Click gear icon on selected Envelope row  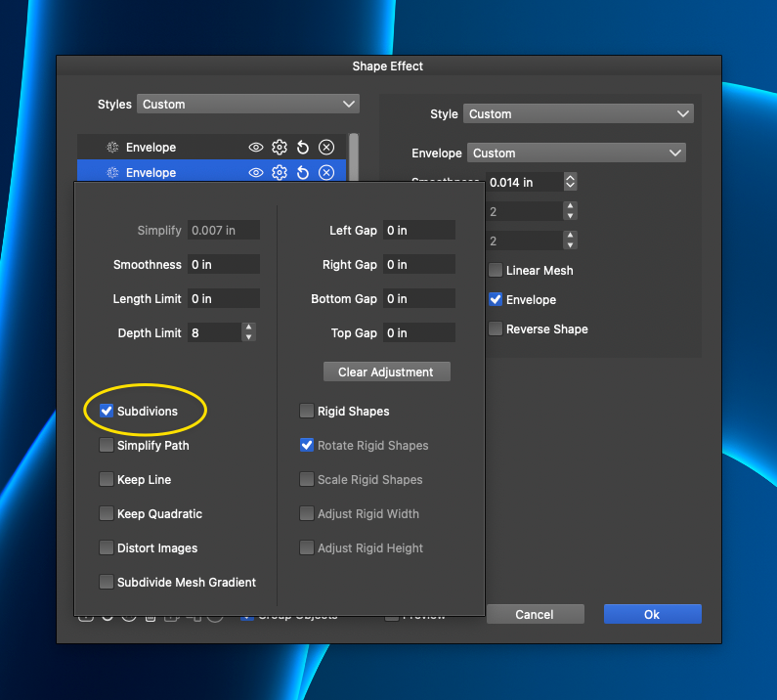[x=280, y=173]
